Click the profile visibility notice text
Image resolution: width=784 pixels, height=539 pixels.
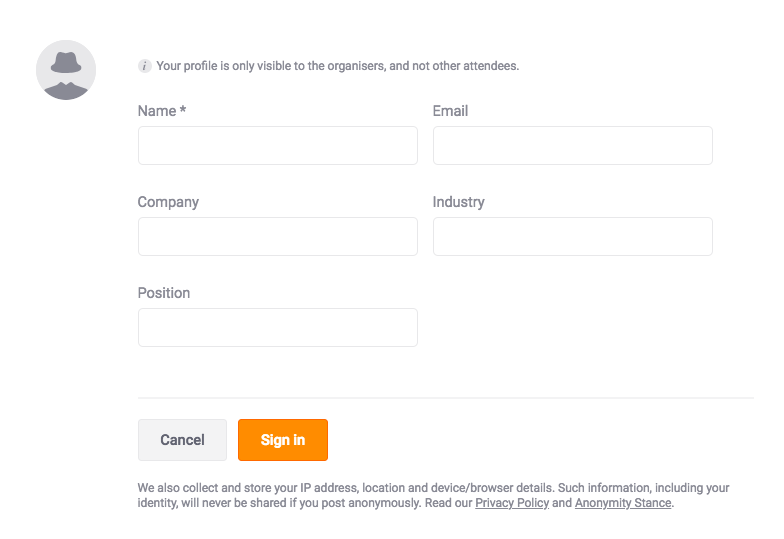338,66
